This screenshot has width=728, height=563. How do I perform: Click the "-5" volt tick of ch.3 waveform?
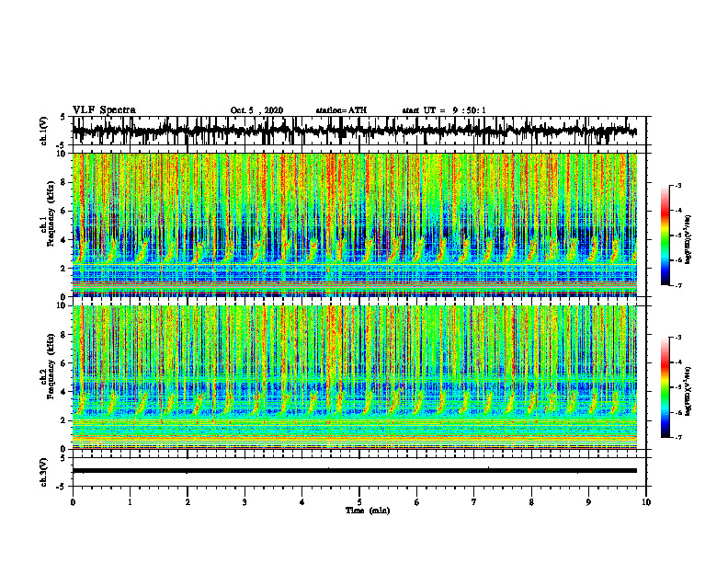point(62,487)
